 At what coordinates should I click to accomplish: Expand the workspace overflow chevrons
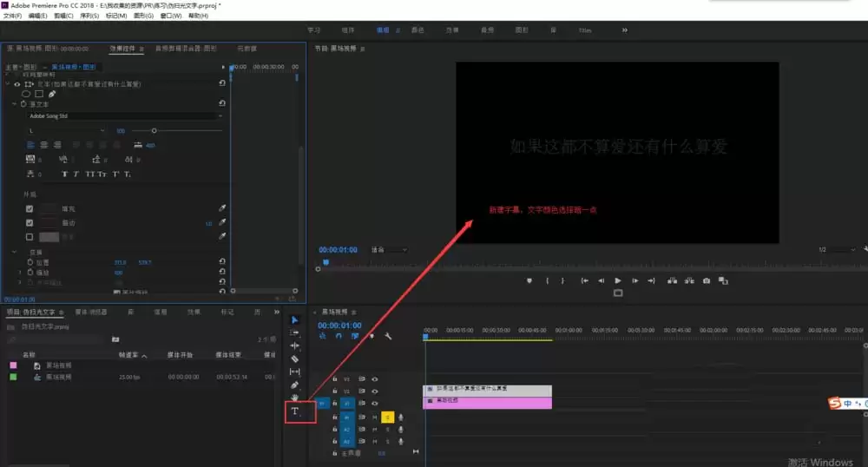tap(624, 30)
